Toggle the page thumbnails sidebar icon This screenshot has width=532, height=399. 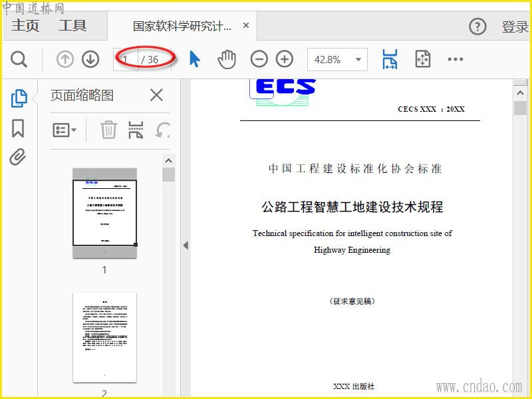pos(19,98)
